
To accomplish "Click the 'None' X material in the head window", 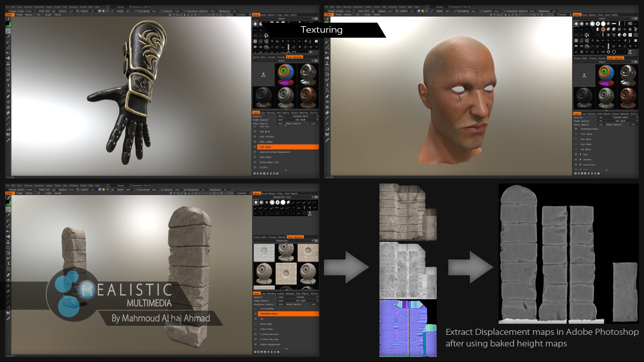I will click(x=584, y=76).
